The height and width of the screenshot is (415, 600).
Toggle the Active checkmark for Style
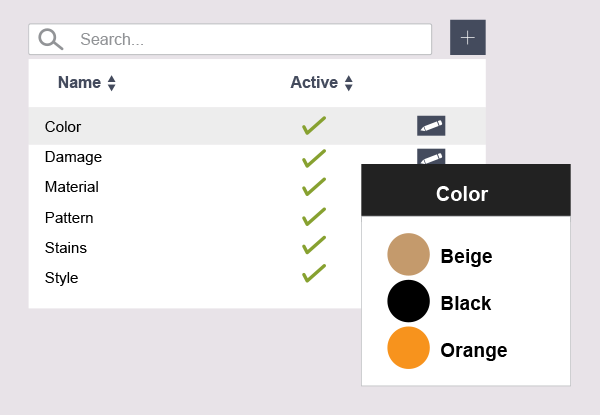click(x=314, y=273)
